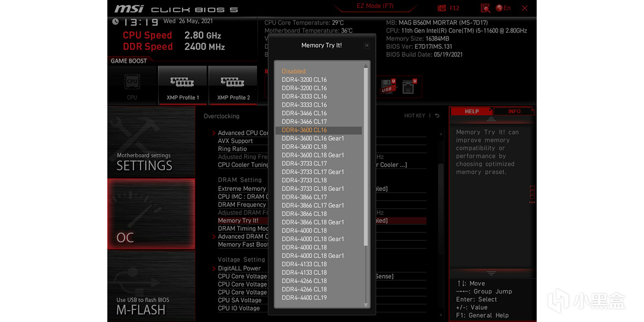This screenshot has width=644, height=322.
Task: Click the date Wed 26 May, 2021
Action: tap(188, 21)
